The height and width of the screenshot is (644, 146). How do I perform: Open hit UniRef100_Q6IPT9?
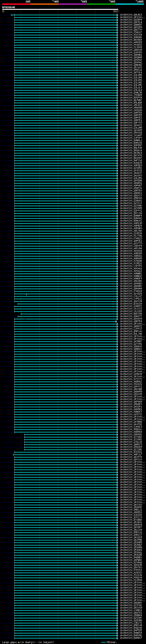[131, 457]
